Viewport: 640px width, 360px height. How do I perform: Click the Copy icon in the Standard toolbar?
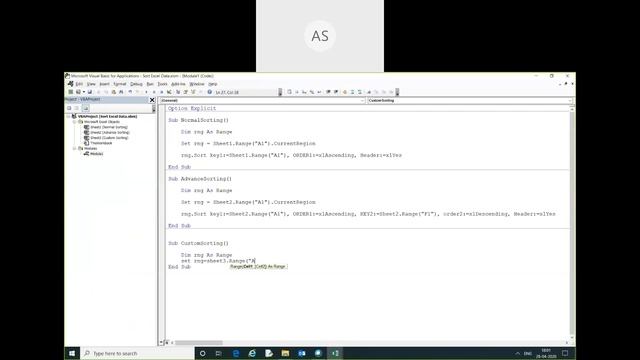pos(106,92)
